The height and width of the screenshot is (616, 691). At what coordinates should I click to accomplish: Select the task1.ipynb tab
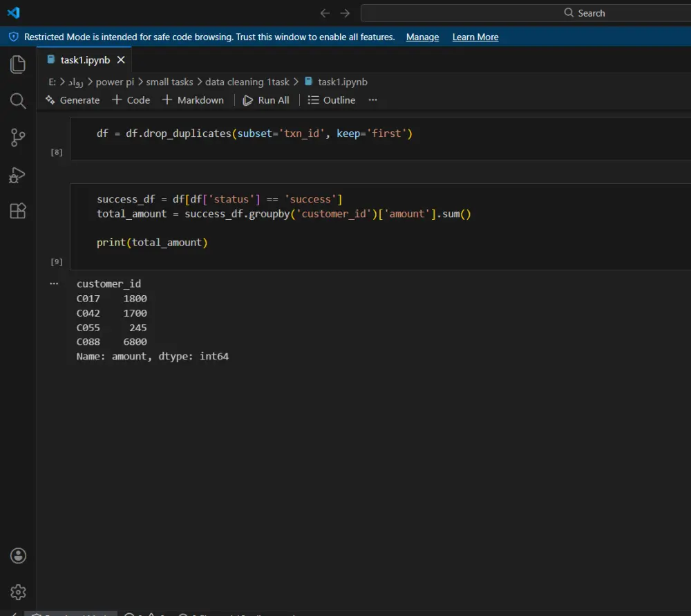tap(82, 59)
